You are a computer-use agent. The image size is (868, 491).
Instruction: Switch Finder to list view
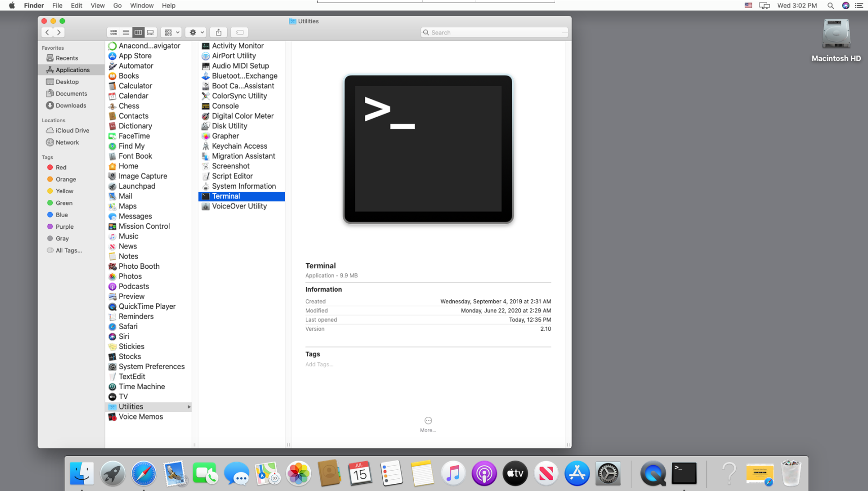(x=126, y=32)
